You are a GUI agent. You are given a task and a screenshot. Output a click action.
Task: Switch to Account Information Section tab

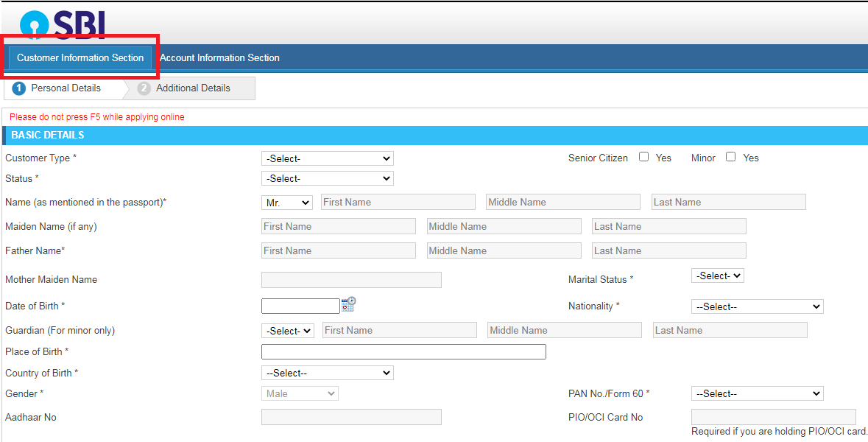tap(220, 57)
